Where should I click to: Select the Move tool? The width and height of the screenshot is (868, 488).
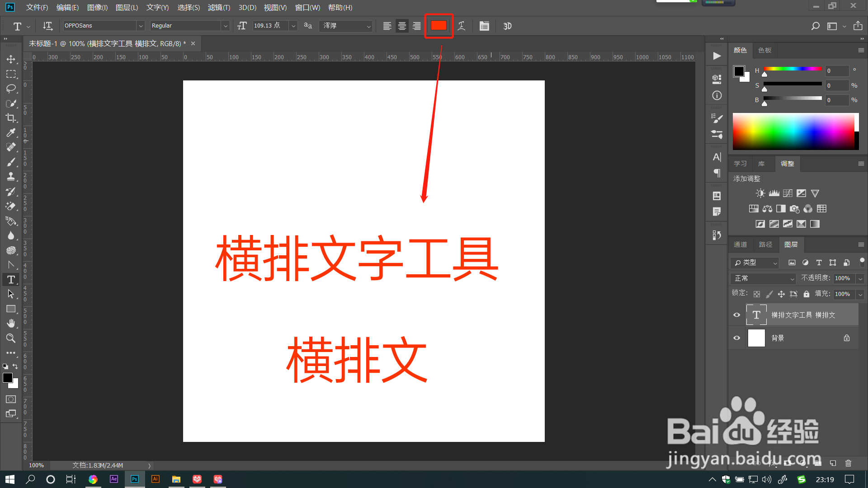(x=11, y=59)
